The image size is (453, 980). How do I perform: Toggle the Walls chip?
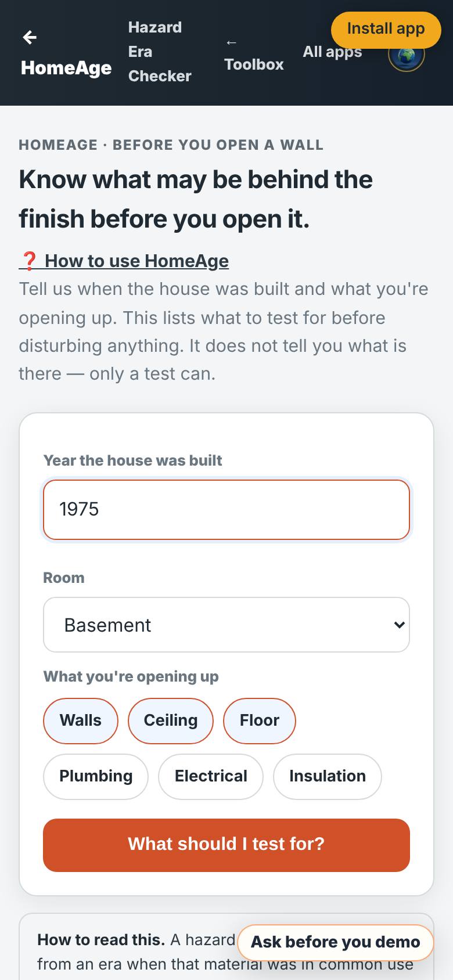click(x=81, y=720)
